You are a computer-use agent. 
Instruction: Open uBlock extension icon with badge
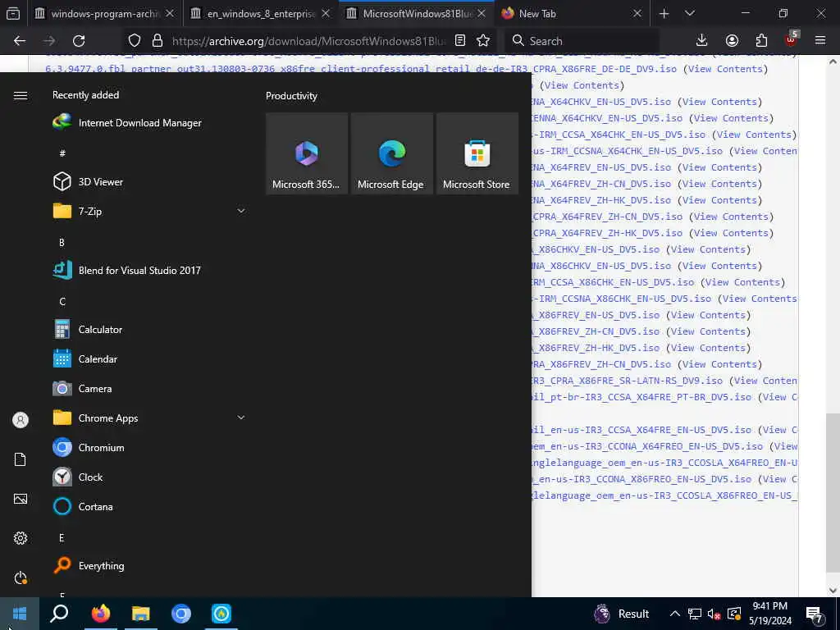pyautogui.click(x=792, y=39)
